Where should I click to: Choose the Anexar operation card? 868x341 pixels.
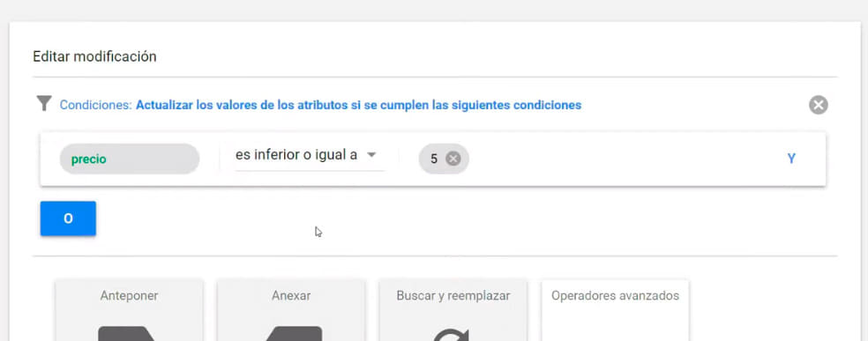(291, 310)
